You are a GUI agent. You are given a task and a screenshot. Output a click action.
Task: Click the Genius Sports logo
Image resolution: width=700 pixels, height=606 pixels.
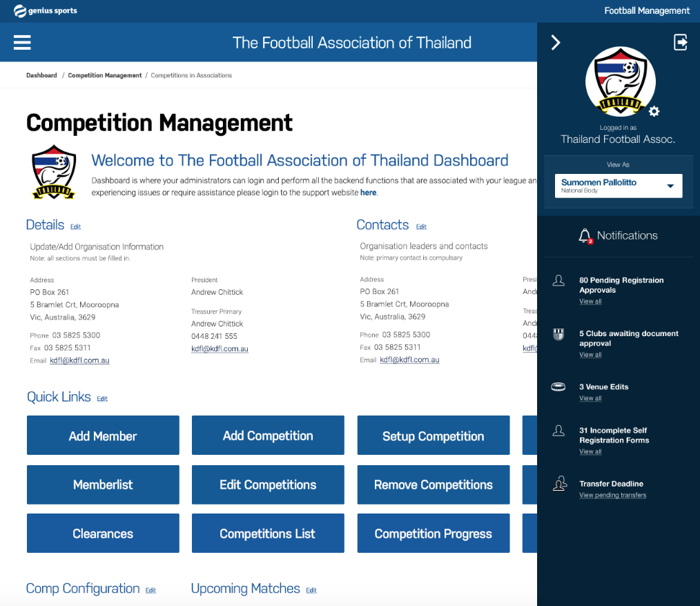point(45,11)
